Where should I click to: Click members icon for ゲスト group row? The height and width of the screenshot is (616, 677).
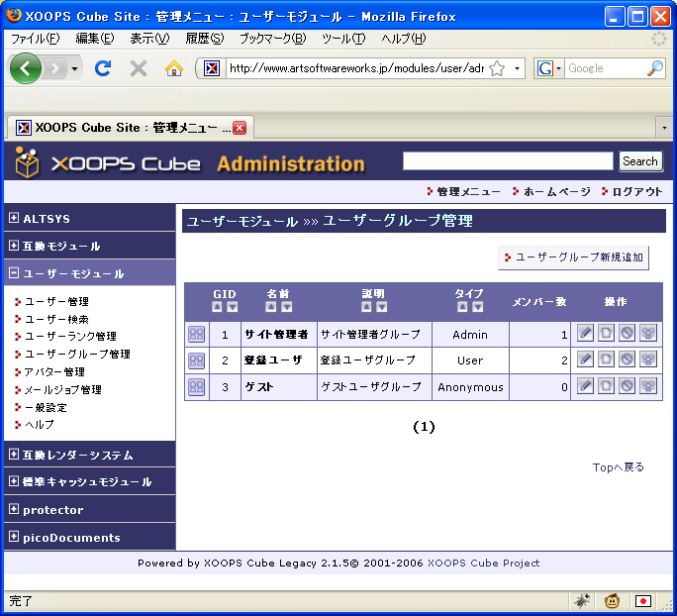point(647,386)
